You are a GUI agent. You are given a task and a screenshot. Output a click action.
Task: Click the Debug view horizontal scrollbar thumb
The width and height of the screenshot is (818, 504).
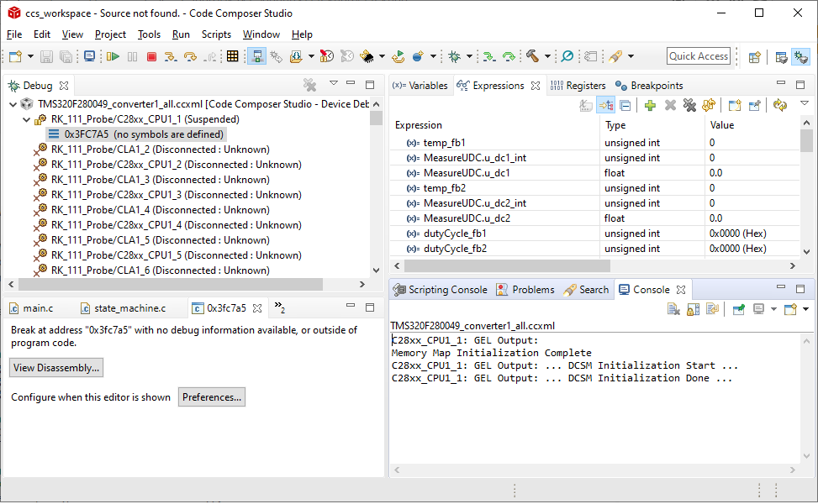pos(171,285)
